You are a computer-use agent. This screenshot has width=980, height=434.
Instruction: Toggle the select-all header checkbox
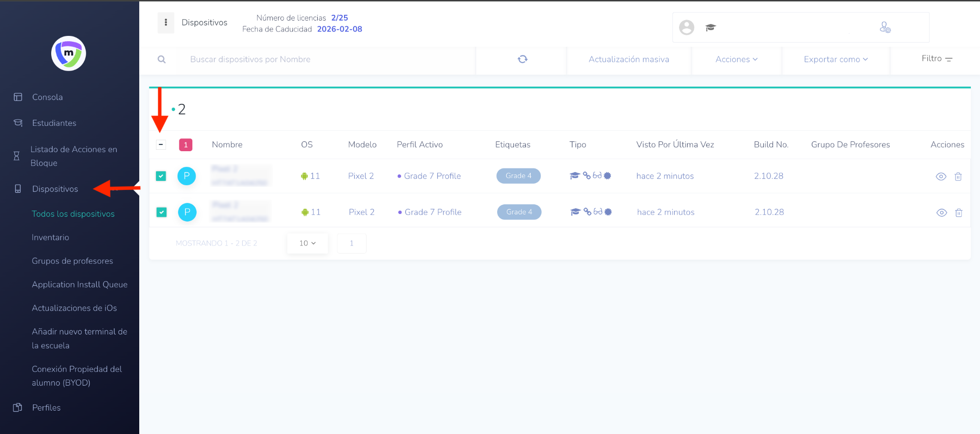coord(161,145)
